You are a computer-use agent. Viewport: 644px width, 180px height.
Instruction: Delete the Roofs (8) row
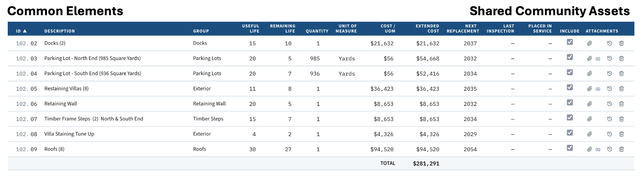click(x=621, y=150)
